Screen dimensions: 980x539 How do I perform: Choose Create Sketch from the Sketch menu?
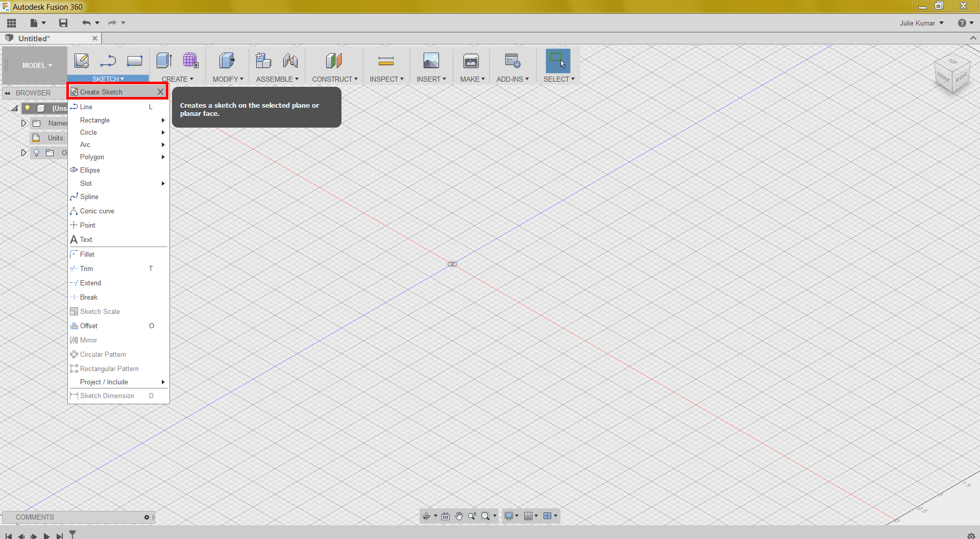pos(118,92)
